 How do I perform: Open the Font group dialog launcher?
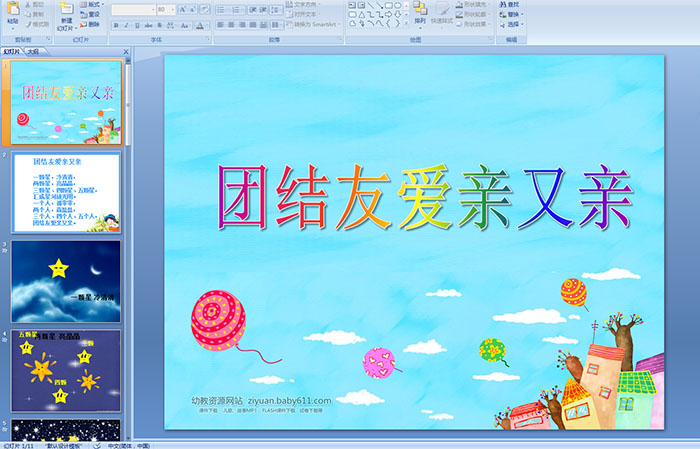point(208,39)
